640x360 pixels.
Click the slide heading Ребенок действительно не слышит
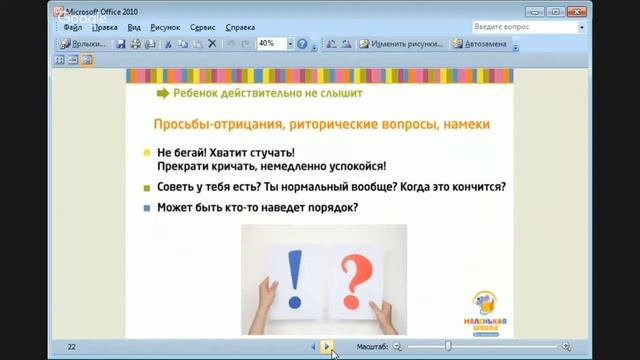click(268, 93)
